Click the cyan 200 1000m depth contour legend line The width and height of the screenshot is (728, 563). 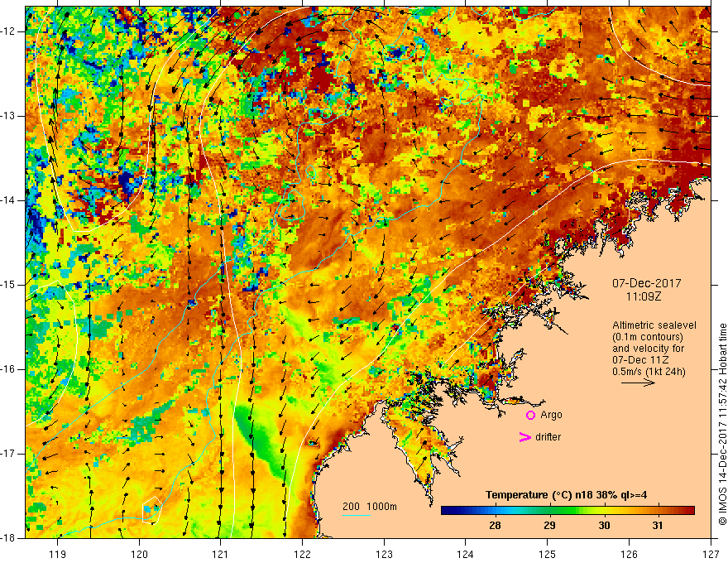[357, 515]
